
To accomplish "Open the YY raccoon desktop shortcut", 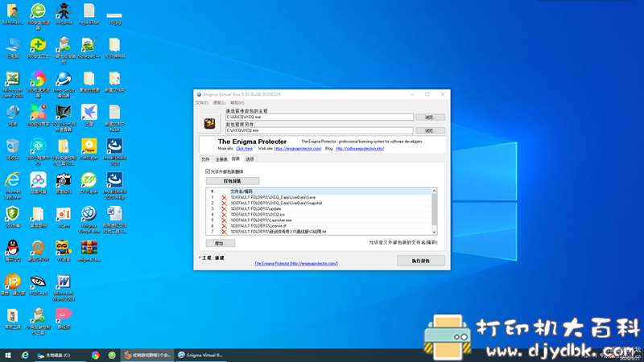I will 64,251.
